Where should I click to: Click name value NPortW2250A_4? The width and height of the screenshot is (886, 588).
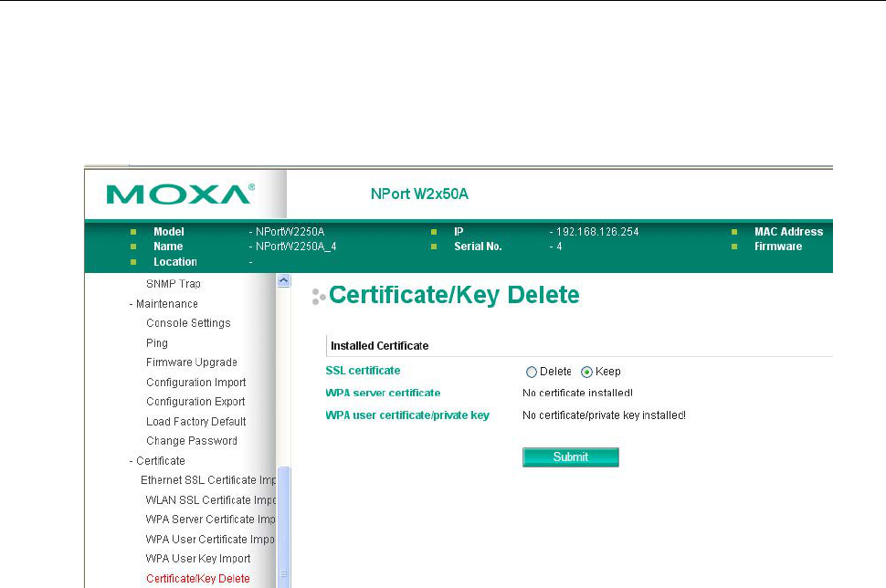[296, 247]
